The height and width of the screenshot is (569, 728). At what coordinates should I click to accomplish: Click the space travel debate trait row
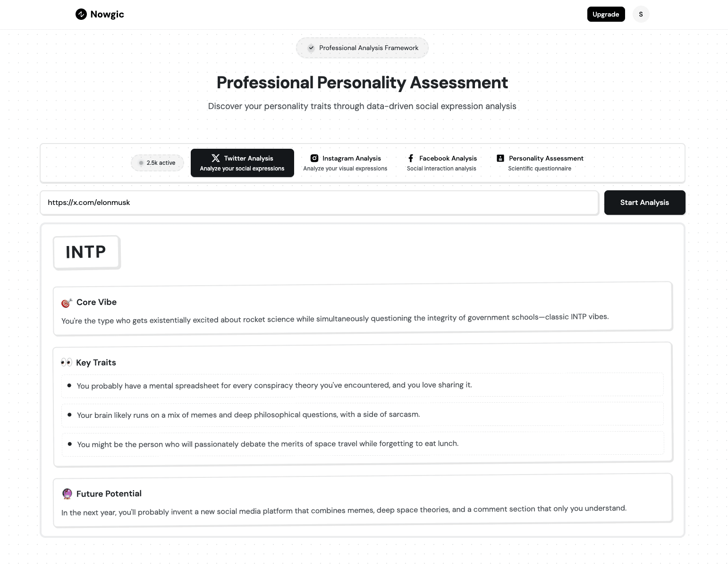click(363, 444)
